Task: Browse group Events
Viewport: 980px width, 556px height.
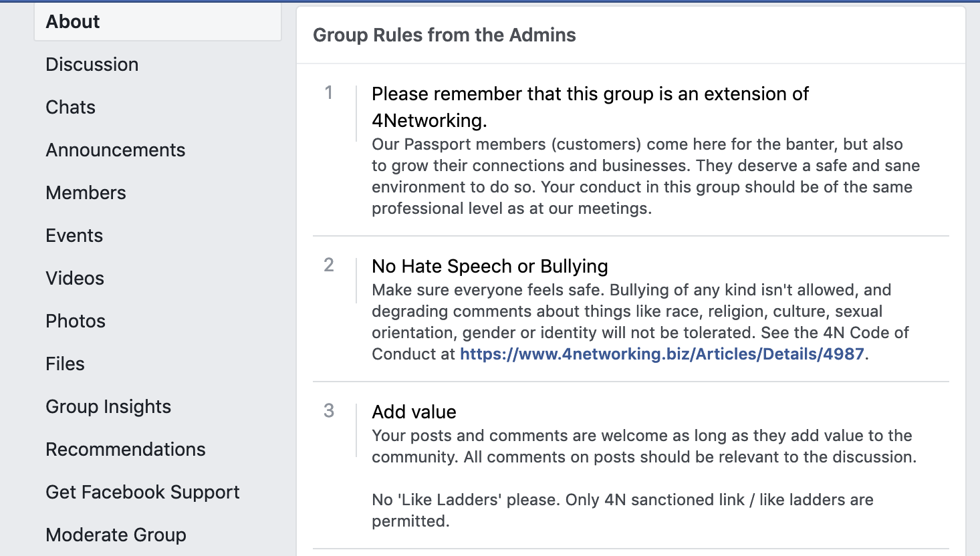Action: 74,235
